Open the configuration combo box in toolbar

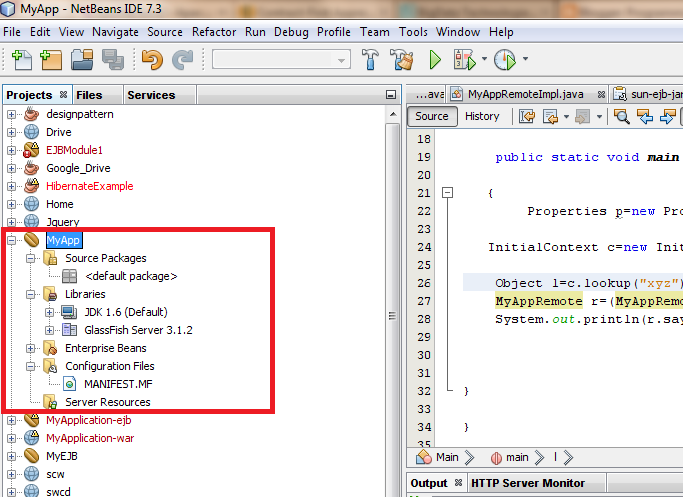pos(281,60)
